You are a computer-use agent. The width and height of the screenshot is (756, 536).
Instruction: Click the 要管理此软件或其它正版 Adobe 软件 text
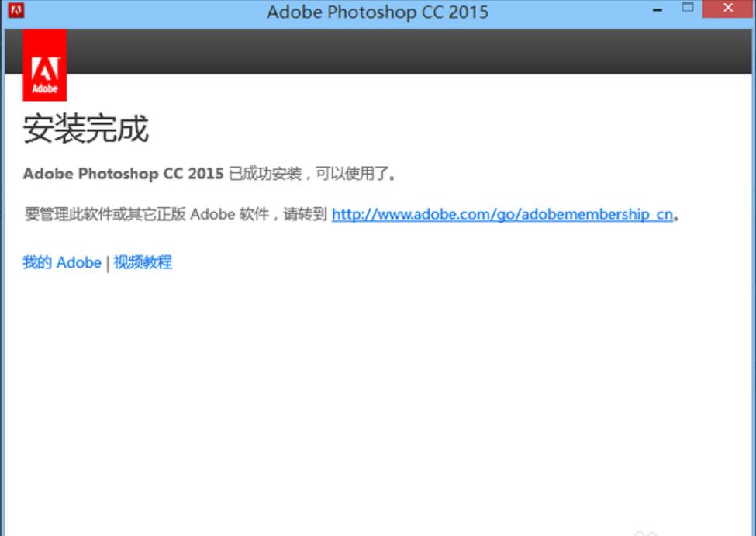[x=147, y=214]
